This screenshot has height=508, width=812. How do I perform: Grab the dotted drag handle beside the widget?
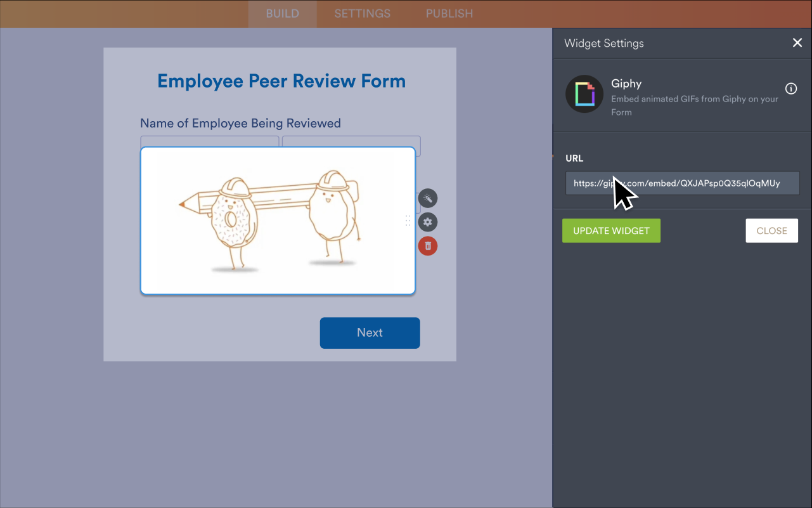point(408,221)
